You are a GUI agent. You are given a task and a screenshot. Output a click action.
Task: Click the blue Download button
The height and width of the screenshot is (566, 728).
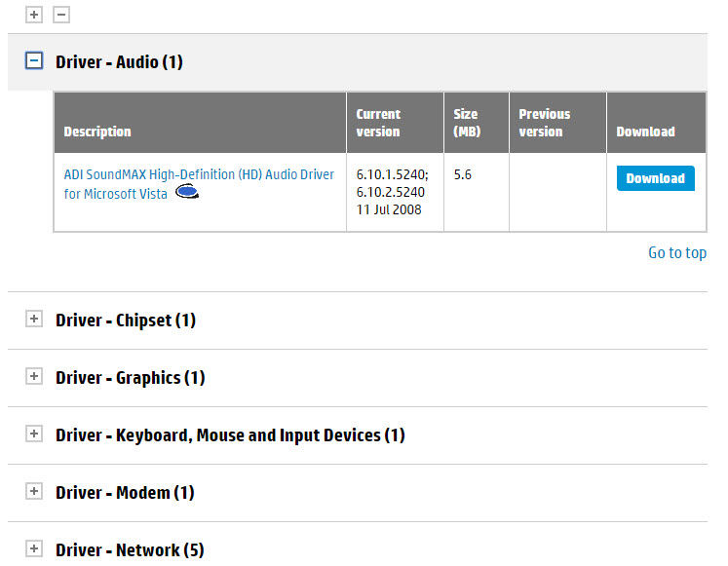pos(655,178)
